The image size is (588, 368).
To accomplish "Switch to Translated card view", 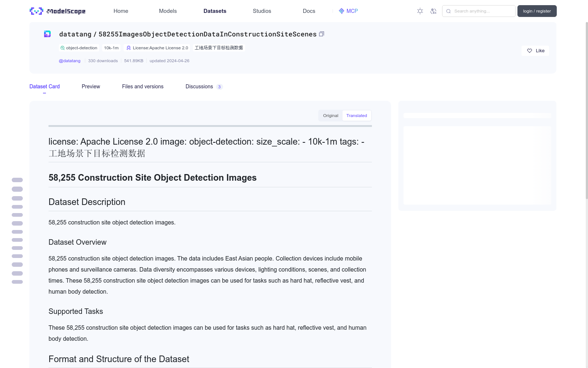I will 356,116.
